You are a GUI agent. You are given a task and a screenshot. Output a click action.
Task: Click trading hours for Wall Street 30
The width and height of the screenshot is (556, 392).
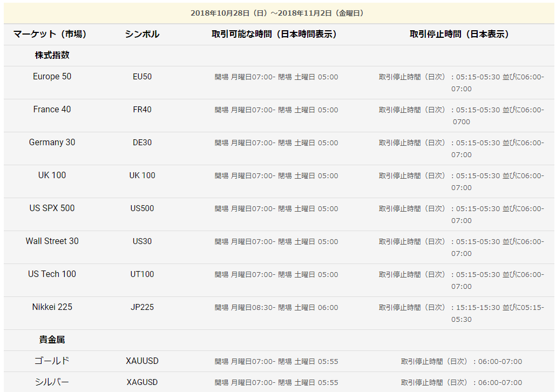click(x=276, y=242)
